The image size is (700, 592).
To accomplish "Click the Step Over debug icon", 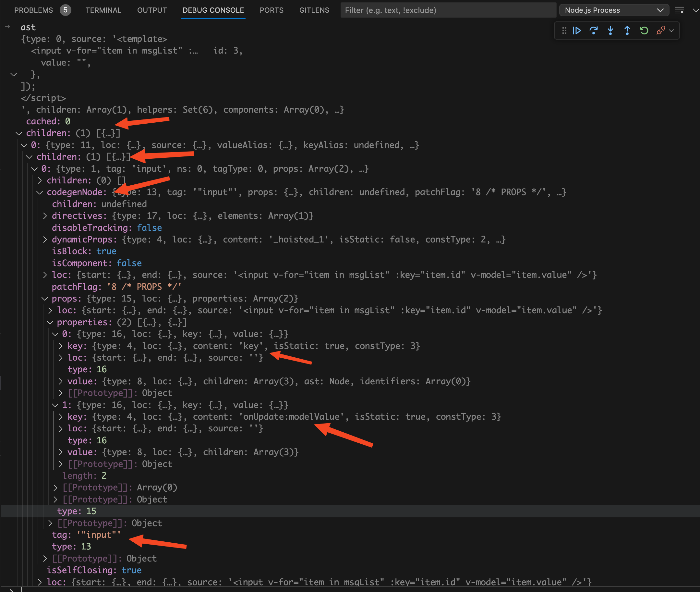I will (594, 31).
